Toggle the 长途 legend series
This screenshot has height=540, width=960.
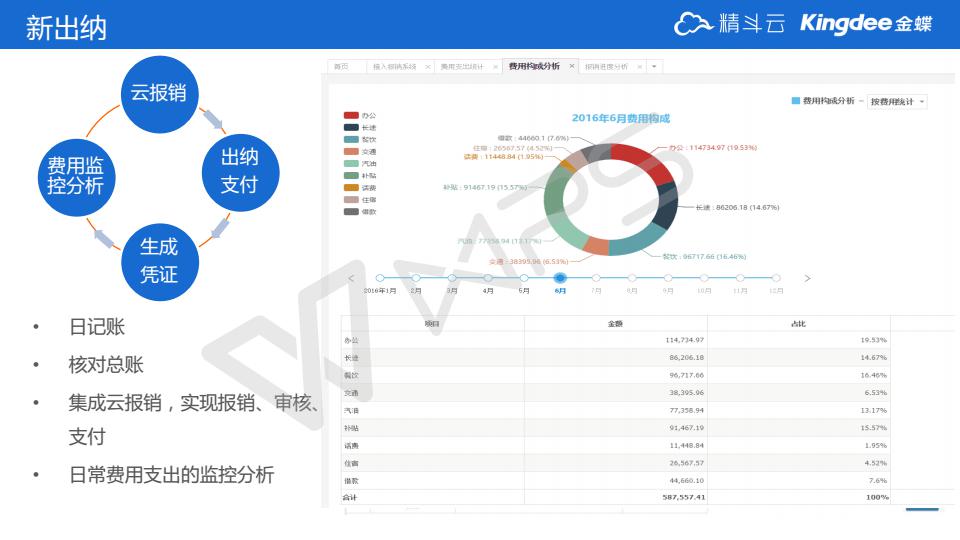pyautogui.click(x=360, y=128)
